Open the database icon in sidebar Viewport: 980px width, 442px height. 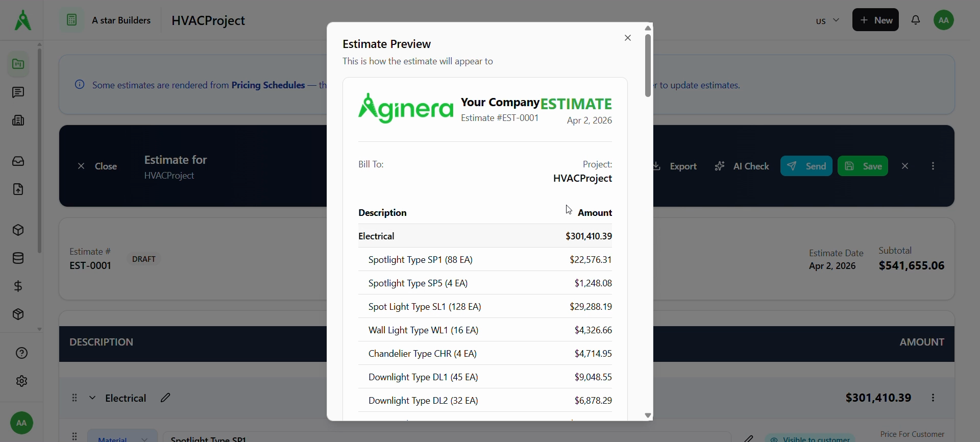point(18,258)
